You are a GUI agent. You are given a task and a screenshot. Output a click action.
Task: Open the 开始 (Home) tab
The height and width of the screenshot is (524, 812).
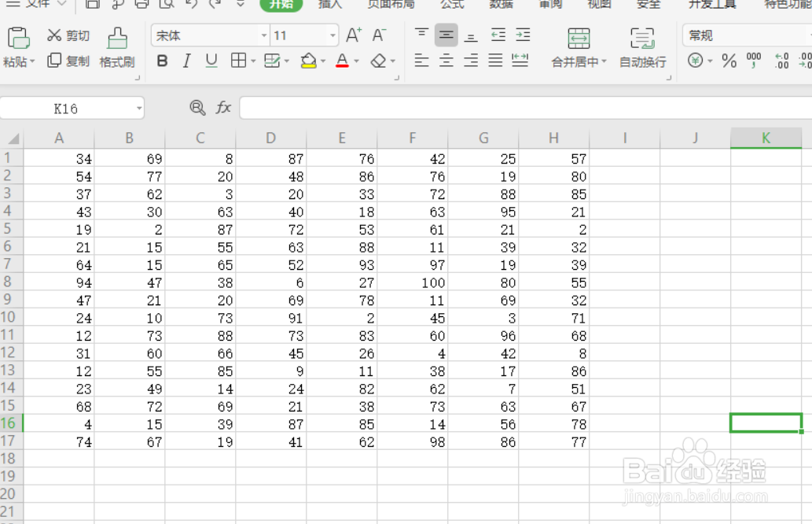(x=281, y=4)
